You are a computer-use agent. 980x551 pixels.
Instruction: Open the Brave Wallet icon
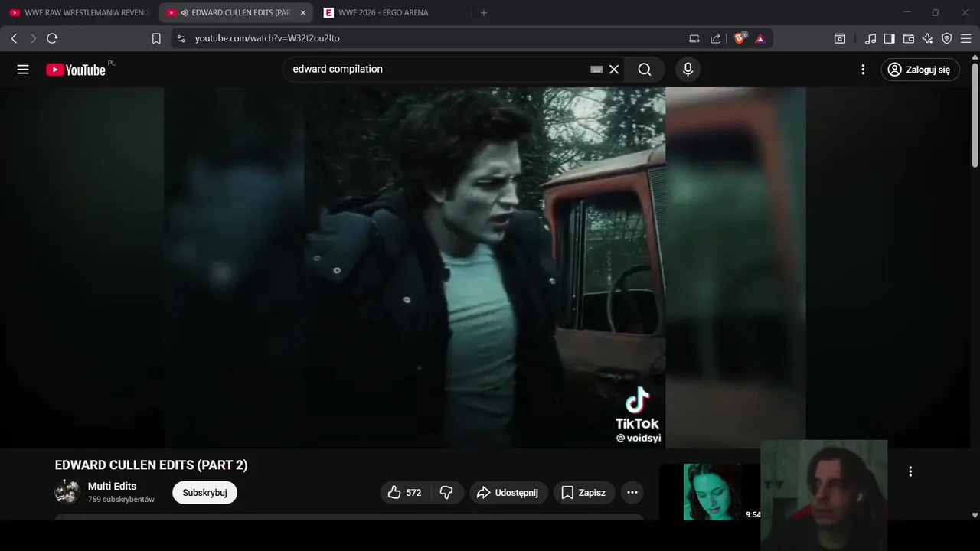click(909, 38)
